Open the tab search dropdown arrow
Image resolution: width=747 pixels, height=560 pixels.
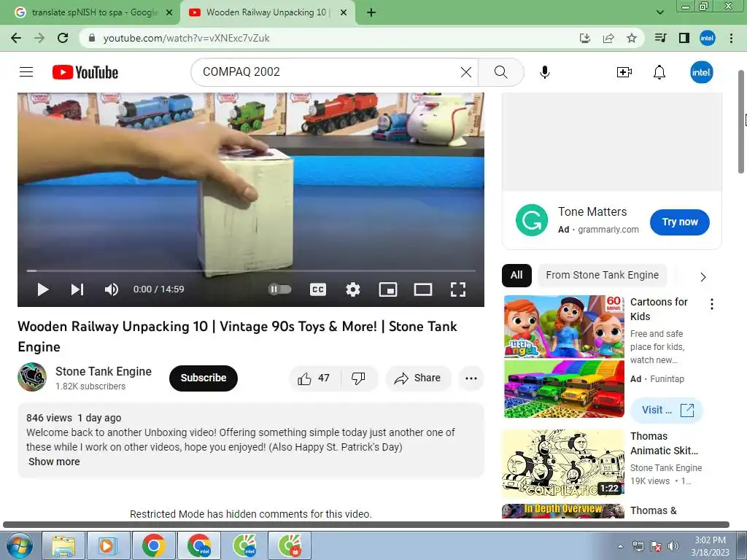[x=659, y=12]
